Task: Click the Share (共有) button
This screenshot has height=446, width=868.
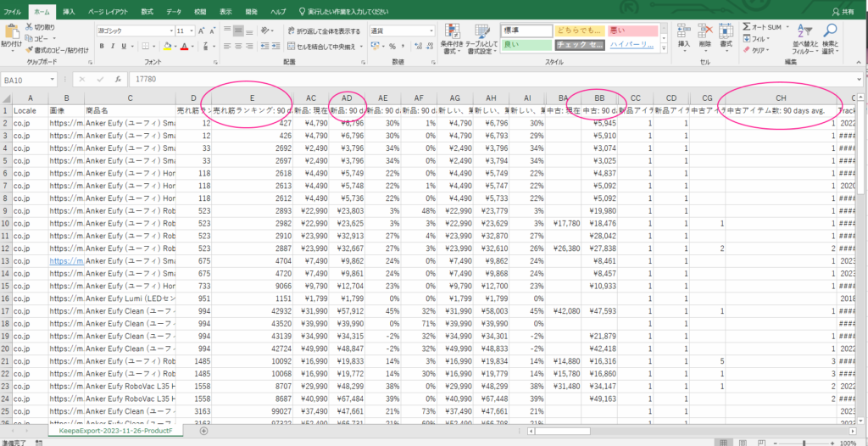Action: 843,12
